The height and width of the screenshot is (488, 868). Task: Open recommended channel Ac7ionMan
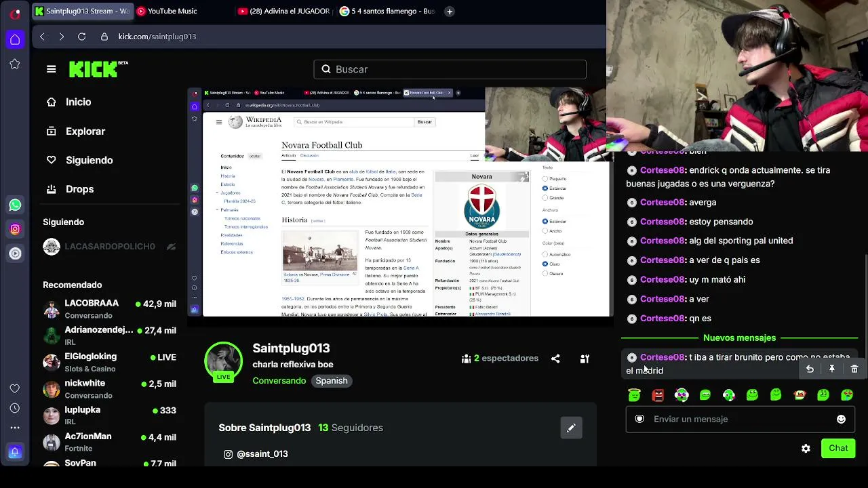pyautogui.click(x=109, y=442)
